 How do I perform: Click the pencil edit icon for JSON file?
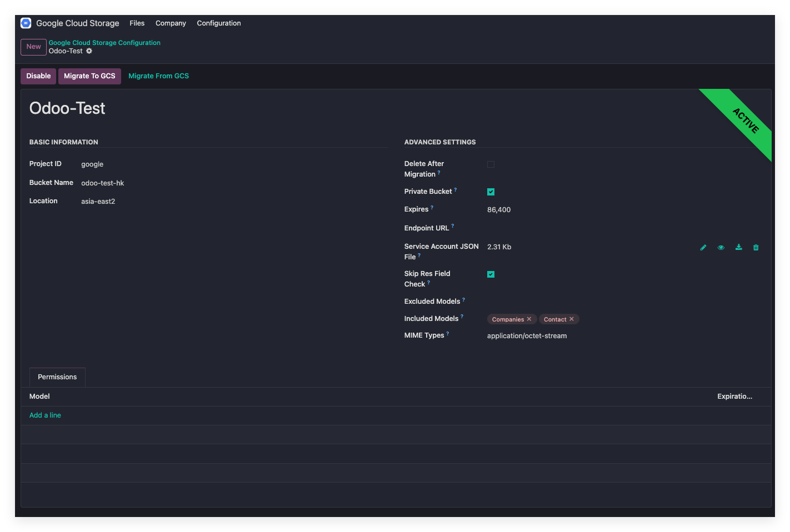coord(703,248)
